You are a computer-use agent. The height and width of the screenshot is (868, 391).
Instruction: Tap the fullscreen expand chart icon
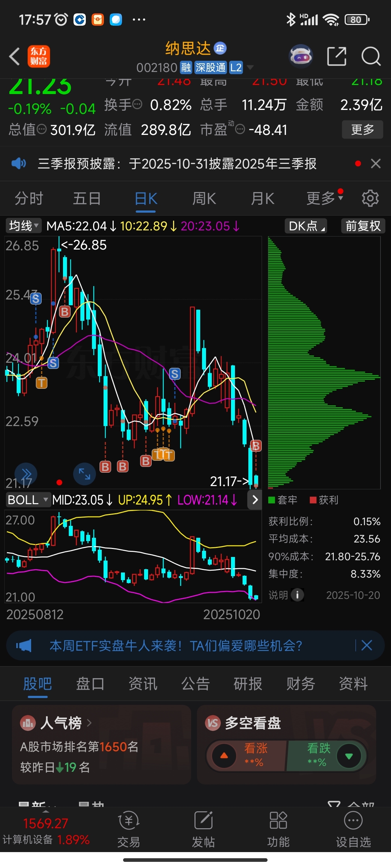[x=84, y=474]
